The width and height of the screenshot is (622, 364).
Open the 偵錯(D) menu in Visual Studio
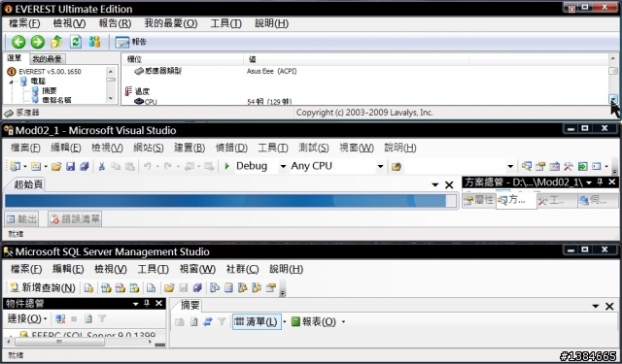pos(231,148)
